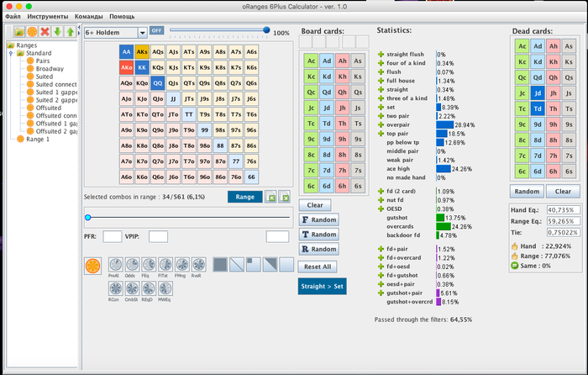Click the export range icon beside Range
588x375 pixels.
(285, 197)
